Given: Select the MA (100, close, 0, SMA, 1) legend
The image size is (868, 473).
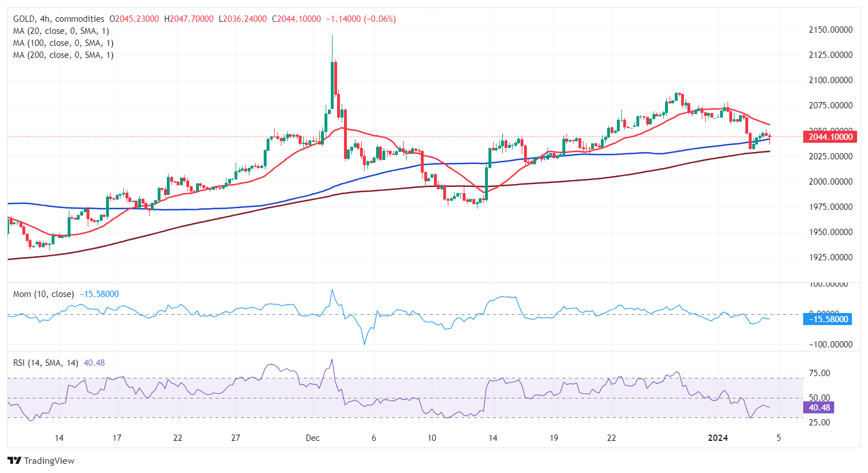Looking at the screenshot, I should pyautogui.click(x=63, y=43).
